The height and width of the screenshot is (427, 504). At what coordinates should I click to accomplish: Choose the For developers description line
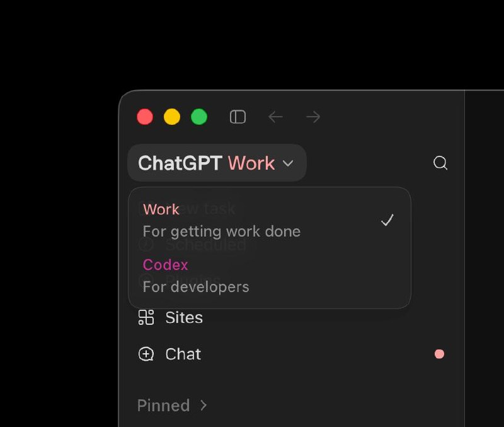pyautogui.click(x=196, y=287)
